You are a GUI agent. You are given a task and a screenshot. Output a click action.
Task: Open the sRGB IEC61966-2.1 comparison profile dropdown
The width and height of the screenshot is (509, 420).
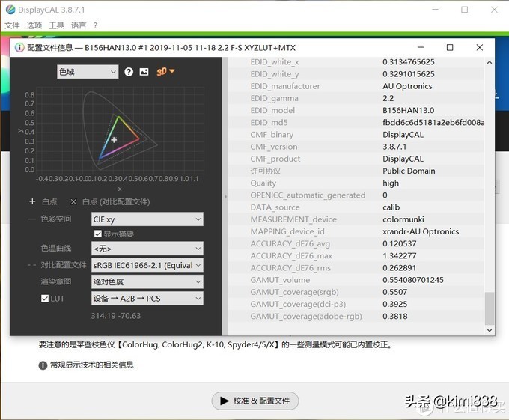pos(147,265)
